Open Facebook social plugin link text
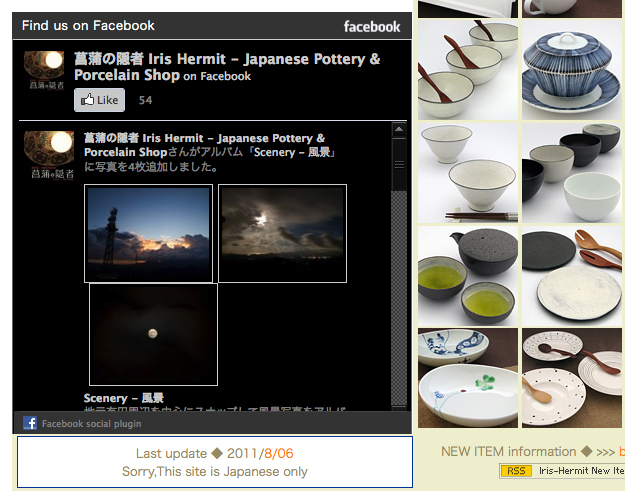This screenshot has height=491, width=625. tap(92, 424)
